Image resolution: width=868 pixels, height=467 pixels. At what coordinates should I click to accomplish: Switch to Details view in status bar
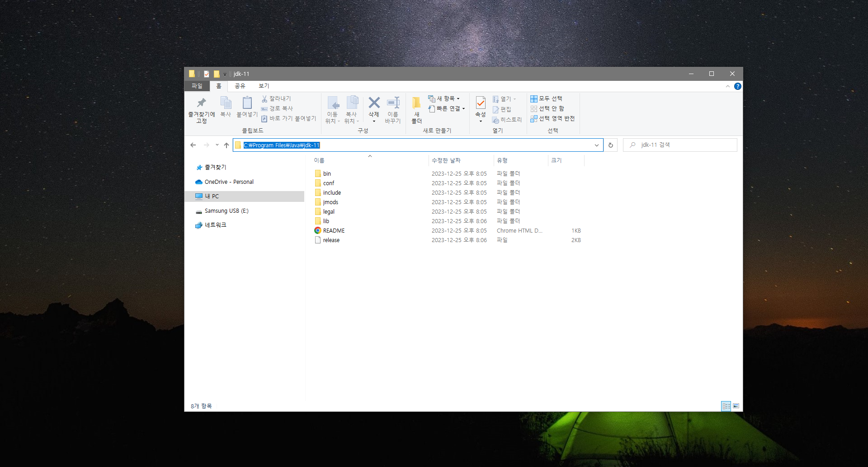click(x=726, y=406)
